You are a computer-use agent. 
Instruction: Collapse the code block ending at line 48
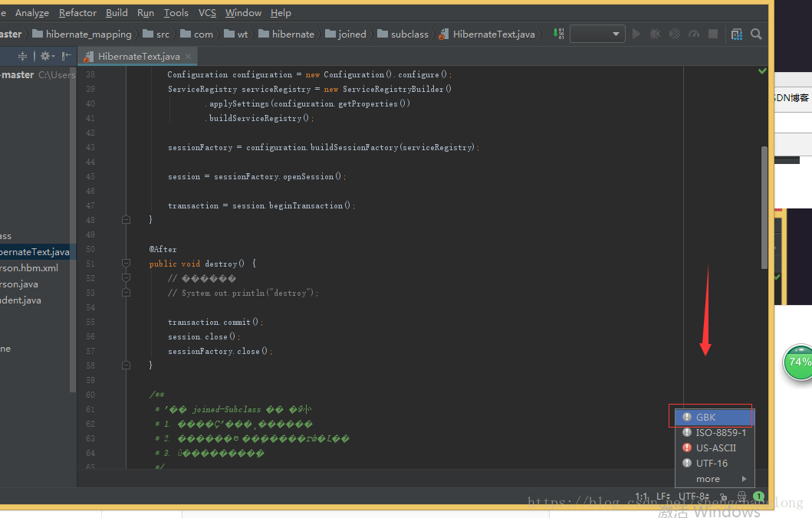[x=126, y=219]
